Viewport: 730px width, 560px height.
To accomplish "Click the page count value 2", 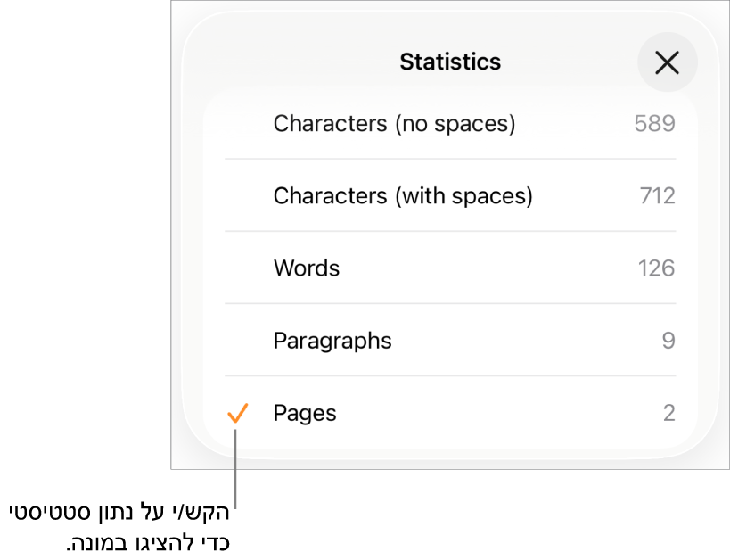I will click(668, 413).
